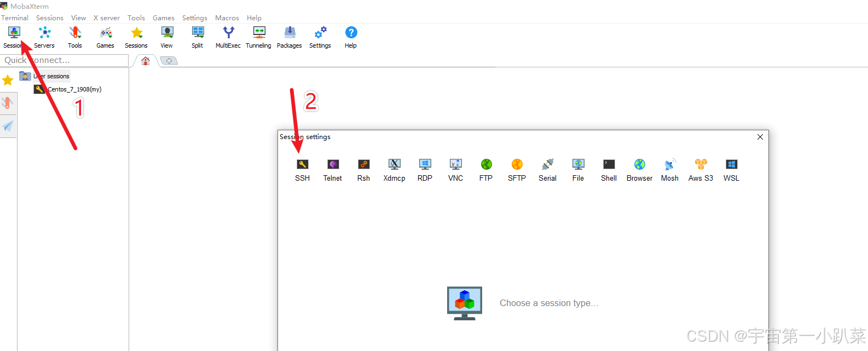Pick the FTP session type
The image size is (868, 351).
(486, 170)
